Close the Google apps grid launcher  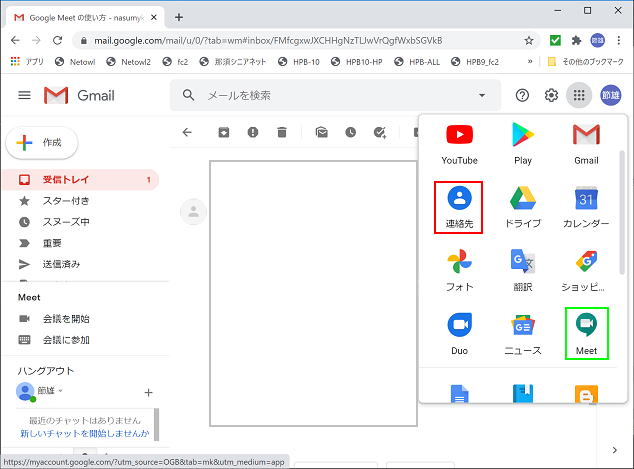point(579,95)
